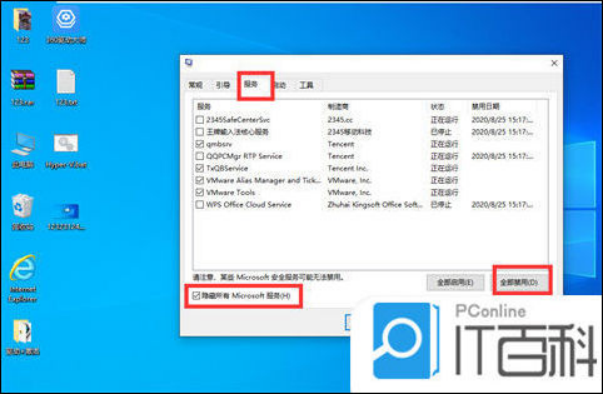
Task: Close the system configuration dialog
Action: (554, 63)
